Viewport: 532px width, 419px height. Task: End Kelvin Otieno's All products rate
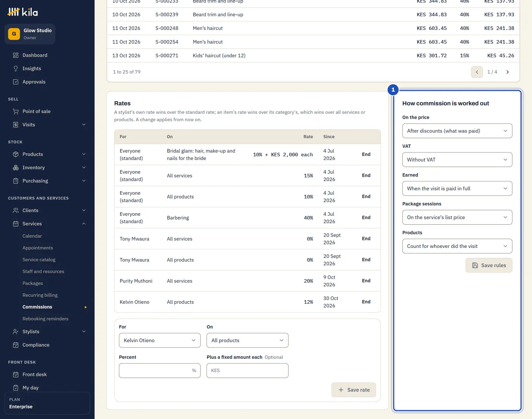click(366, 302)
